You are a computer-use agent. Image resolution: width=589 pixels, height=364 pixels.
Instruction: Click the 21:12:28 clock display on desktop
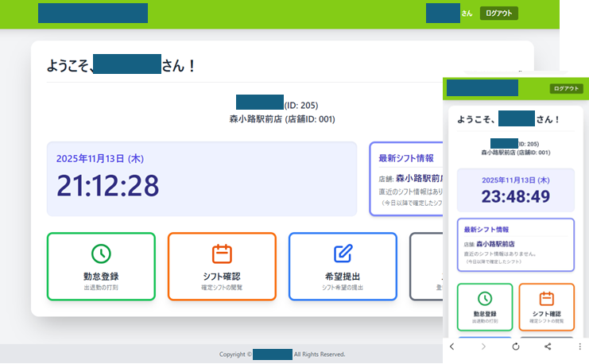pos(107,185)
